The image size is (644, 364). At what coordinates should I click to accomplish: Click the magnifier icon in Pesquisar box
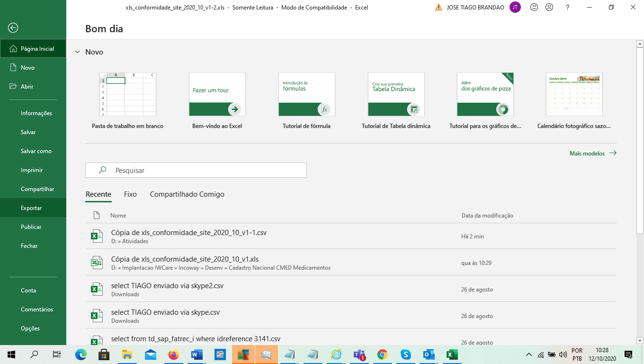102,170
